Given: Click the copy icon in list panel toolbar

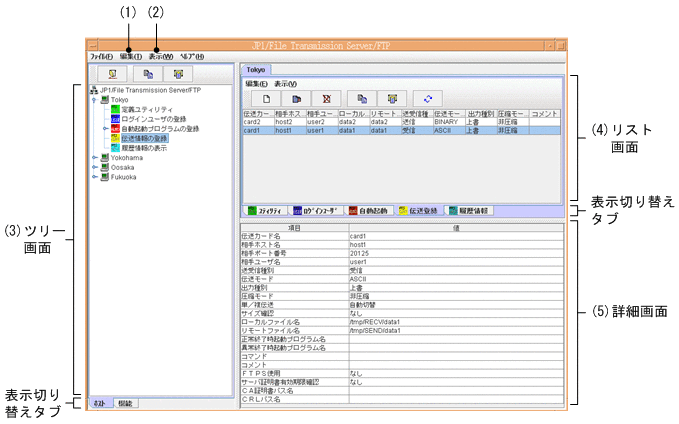Looking at the screenshot, I should [x=363, y=100].
